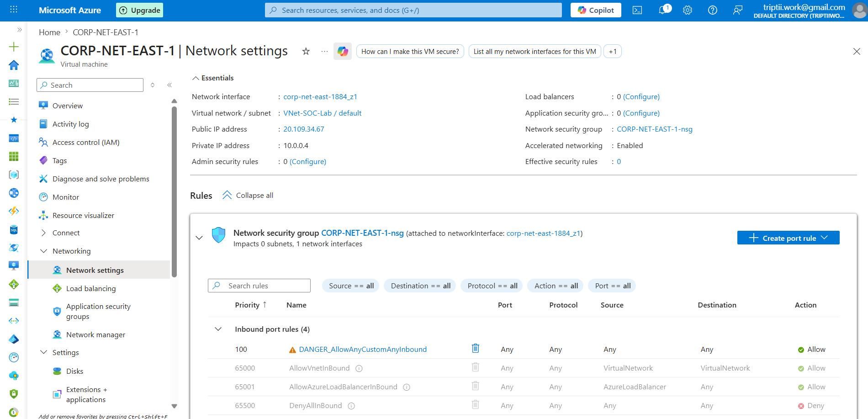Open the Protocol == all filter
The image size is (868, 419).
(492, 286)
